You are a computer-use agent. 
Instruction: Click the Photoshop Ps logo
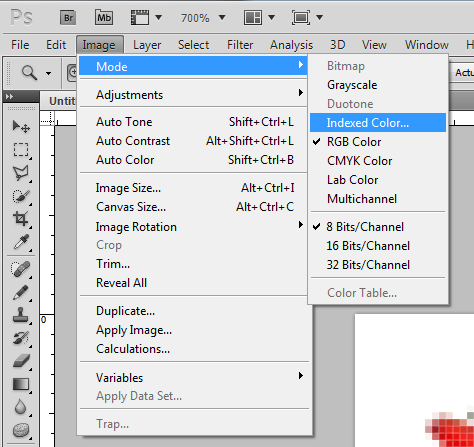[x=22, y=17]
